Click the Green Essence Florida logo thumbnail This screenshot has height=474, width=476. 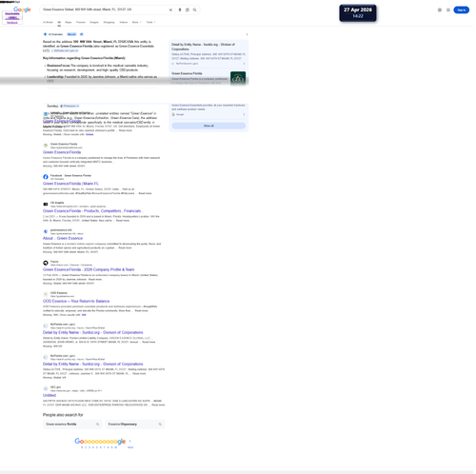[238, 78]
